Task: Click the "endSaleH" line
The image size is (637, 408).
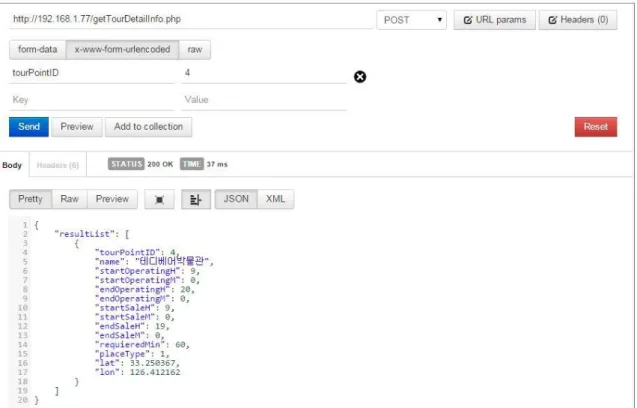Action: click(132, 326)
